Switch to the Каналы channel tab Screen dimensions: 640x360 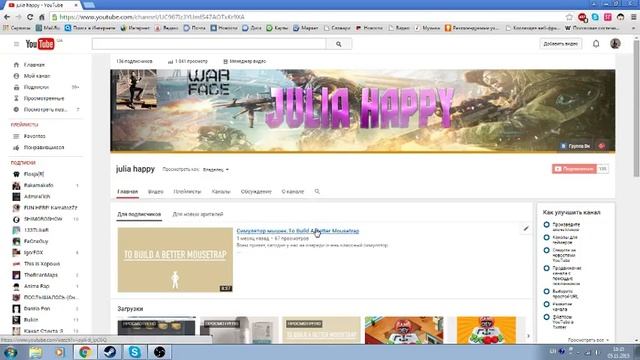221,191
